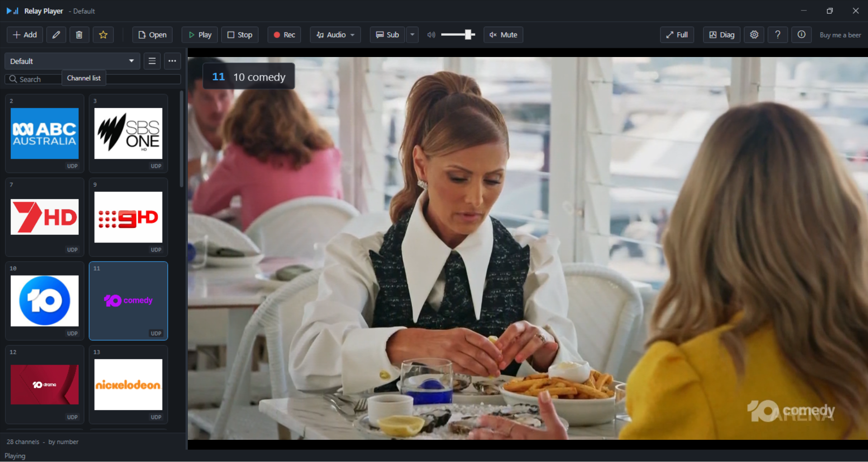The image size is (868, 462).
Task: Select 9HD channel tile
Action: click(129, 217)
